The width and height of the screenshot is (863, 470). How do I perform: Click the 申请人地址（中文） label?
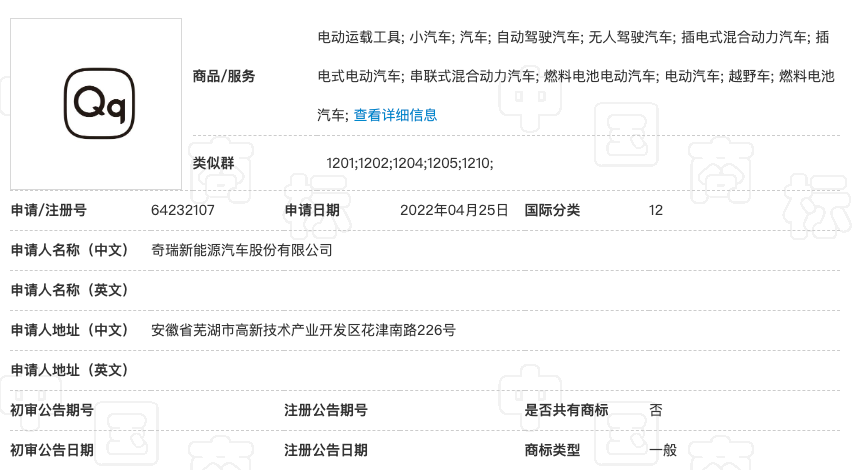point(69,330)
